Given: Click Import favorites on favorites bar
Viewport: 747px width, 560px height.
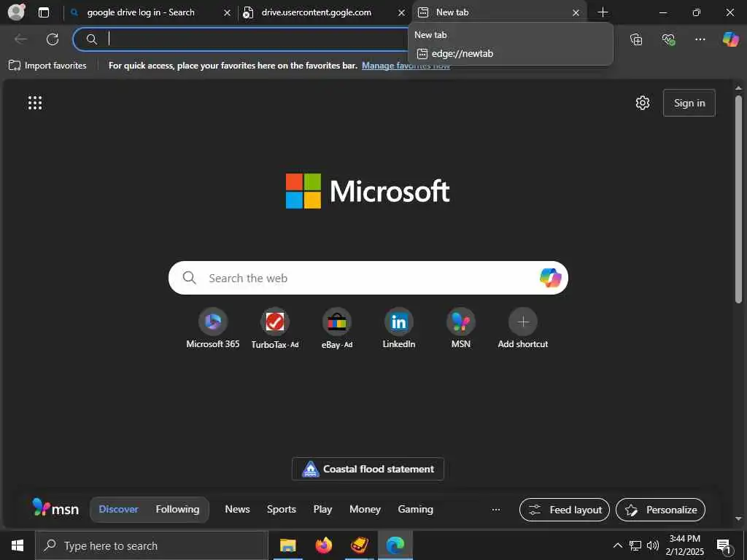Looking at the screenshot, I should pos(47,65).
